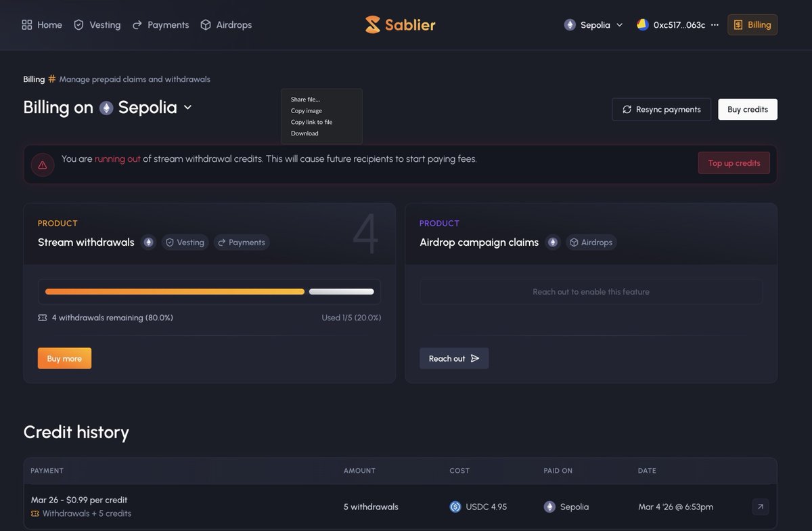Click Ethereum chip beside Airdrop campaign claims
This screenshot has width=812, height=531.
point(553,242)
